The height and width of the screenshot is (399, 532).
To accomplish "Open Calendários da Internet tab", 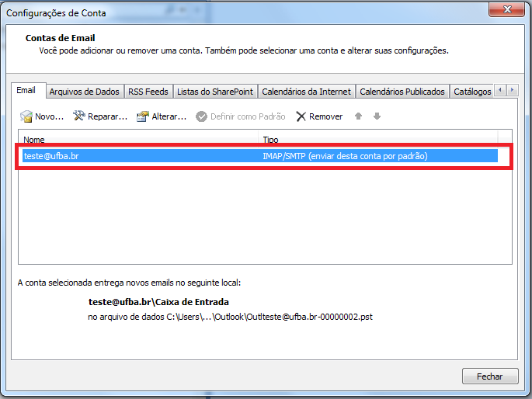I will tap(307, 92).
